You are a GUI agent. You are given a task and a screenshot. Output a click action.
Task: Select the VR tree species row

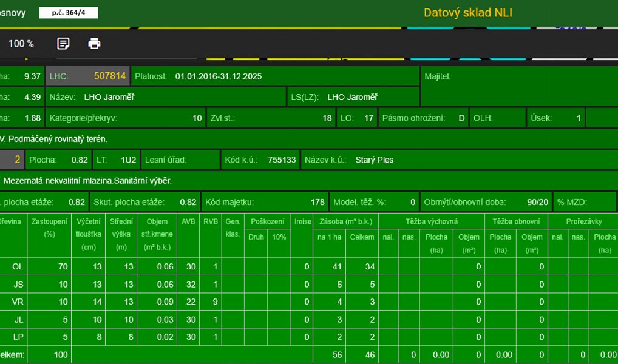click(309, 302)
